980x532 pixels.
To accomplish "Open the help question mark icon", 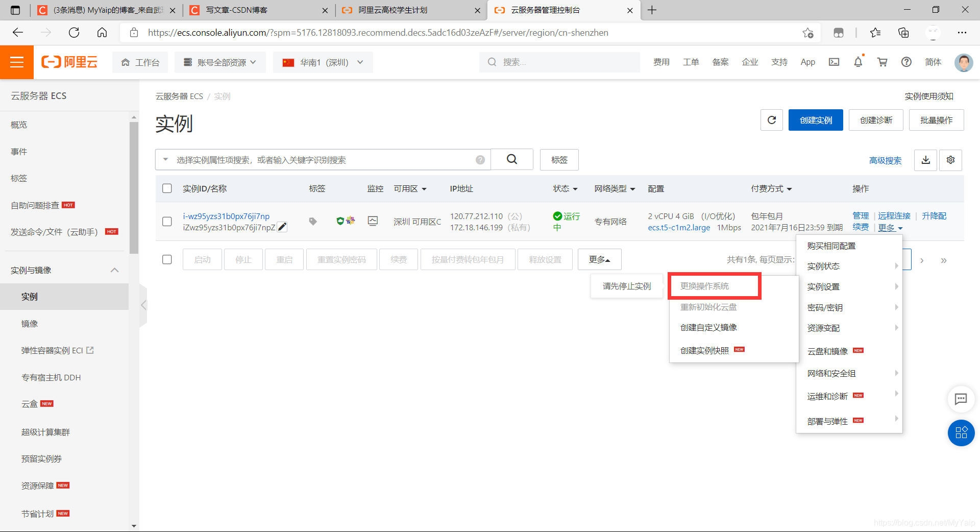I will point(906,62).
